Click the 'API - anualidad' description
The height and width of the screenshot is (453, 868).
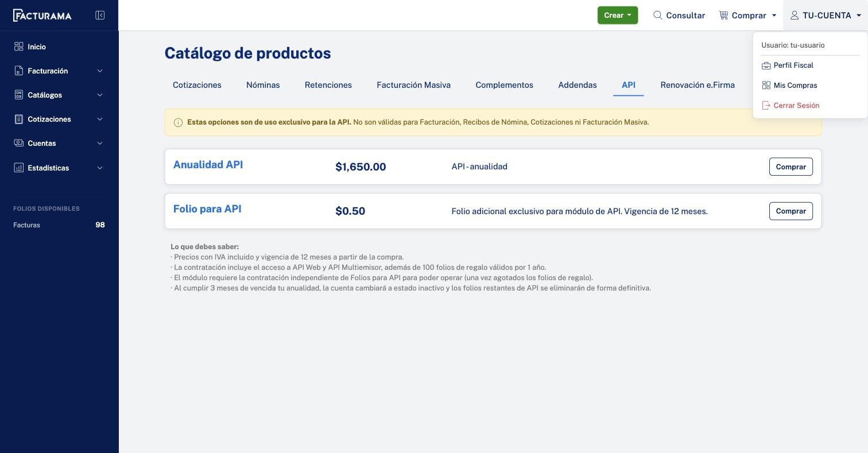coord(479,167)
